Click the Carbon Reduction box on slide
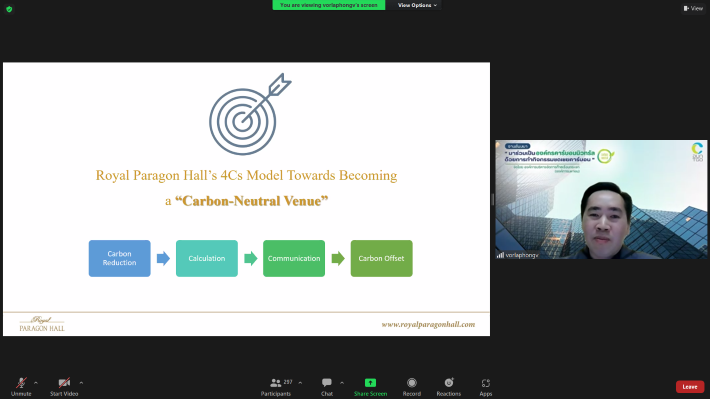 [120, 258]
